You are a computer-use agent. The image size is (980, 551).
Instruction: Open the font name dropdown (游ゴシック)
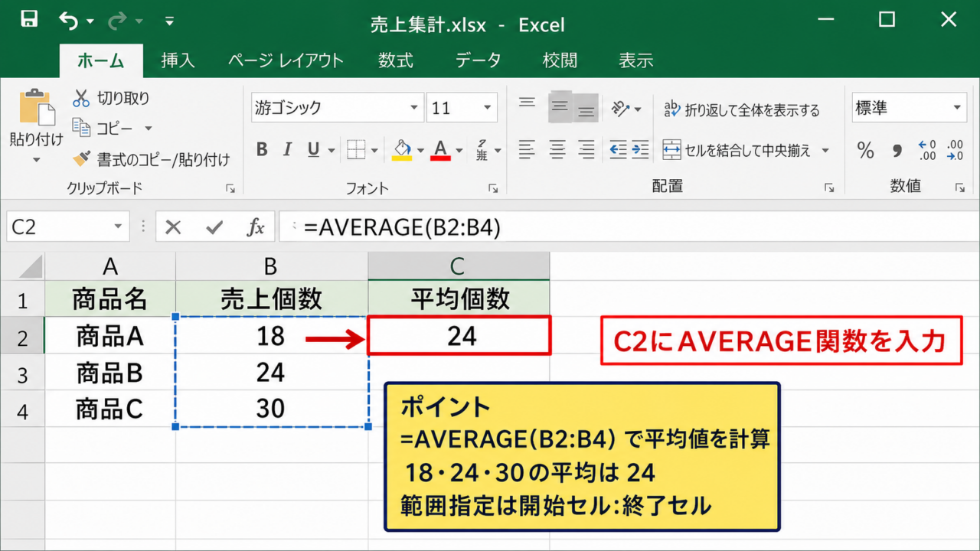coord(414,108)
